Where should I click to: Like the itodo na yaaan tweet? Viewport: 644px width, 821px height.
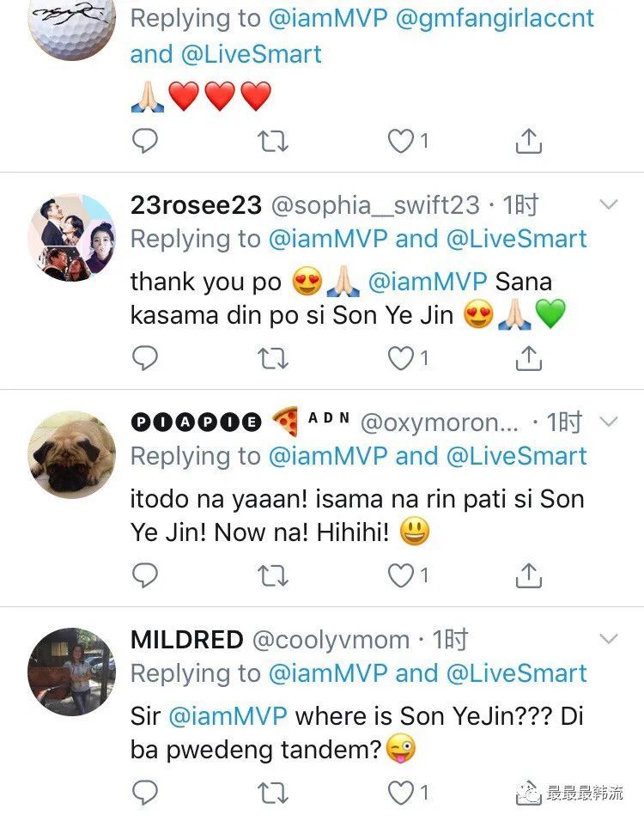click(401, 575)
